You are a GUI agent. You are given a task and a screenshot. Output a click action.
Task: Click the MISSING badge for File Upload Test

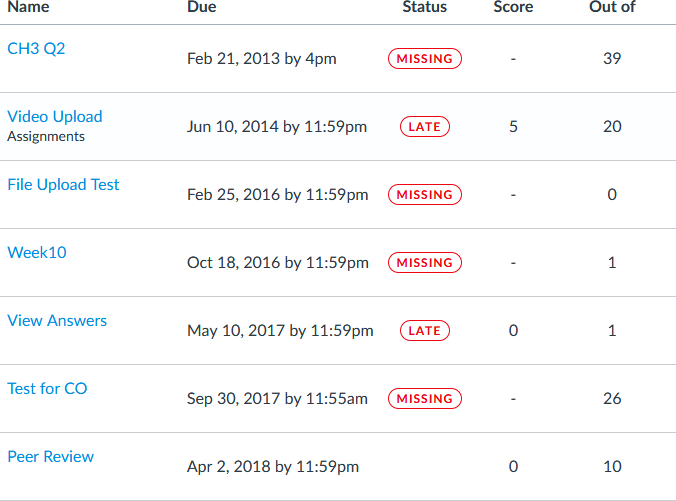coord(425,194)
